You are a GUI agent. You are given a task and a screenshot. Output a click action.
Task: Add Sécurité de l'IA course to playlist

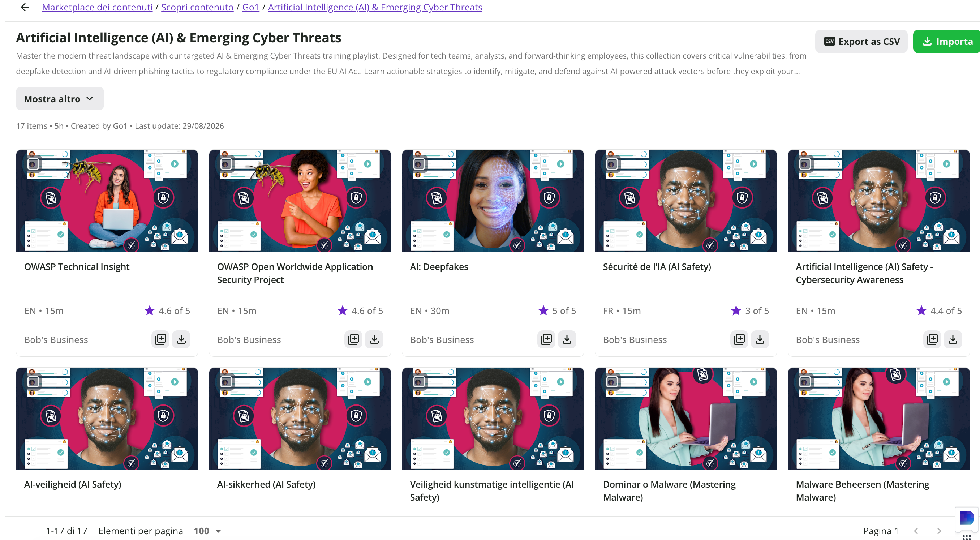click(739, 339)
